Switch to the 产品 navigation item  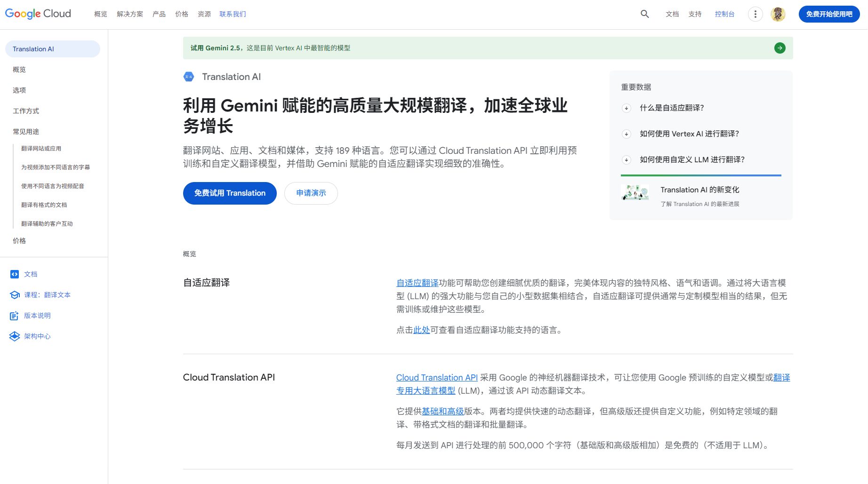pos(158,14)
